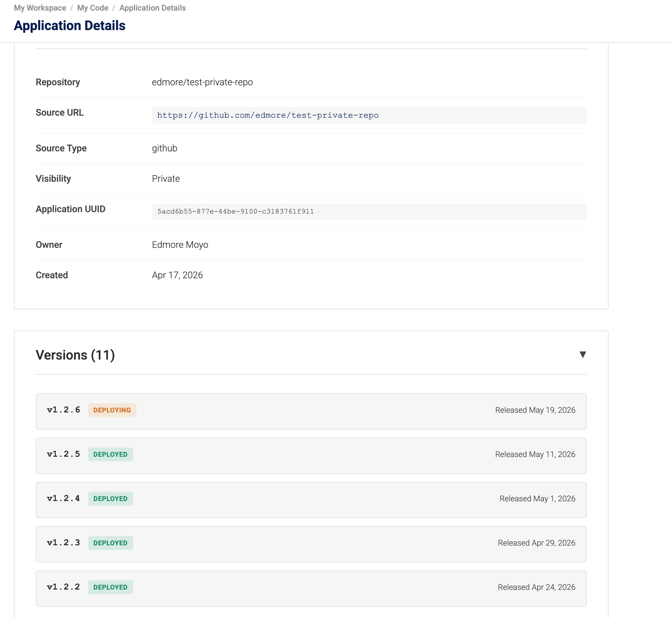Click 'Released May 19, 2026' text
Image resolution: width=672 pixels, height=618 pixels.
tap(535, 410)
